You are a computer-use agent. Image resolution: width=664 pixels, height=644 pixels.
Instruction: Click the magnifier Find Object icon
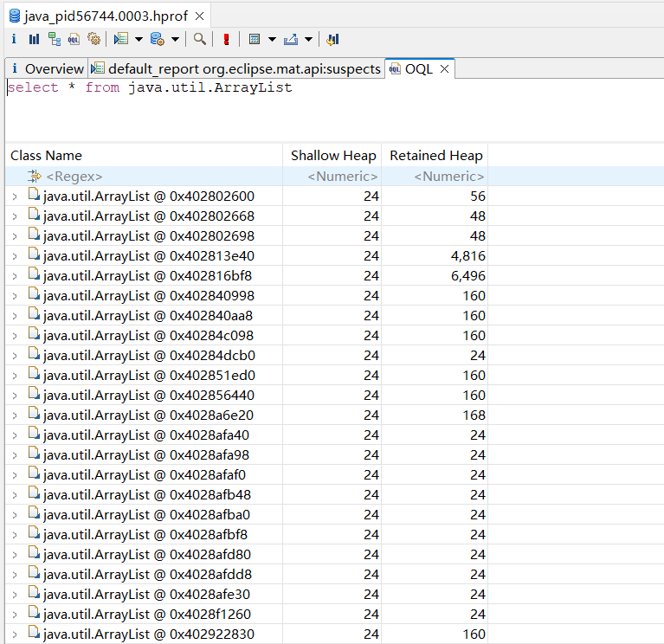tap(200, 39)
